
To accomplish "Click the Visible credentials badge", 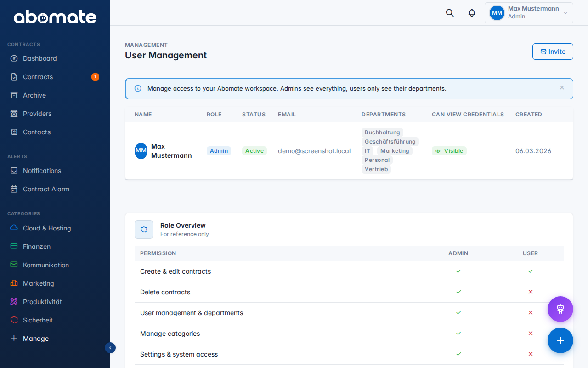I will pos(449,151).
